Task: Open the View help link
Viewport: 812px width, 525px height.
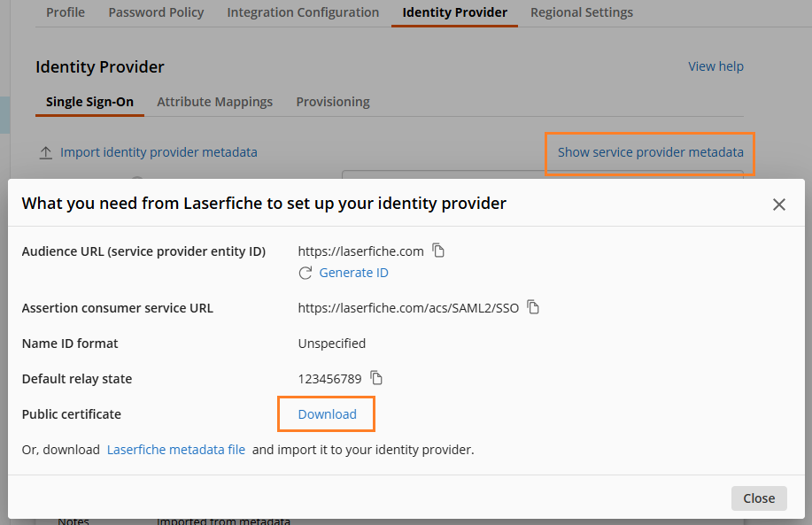Action: (x=715, y=66)
